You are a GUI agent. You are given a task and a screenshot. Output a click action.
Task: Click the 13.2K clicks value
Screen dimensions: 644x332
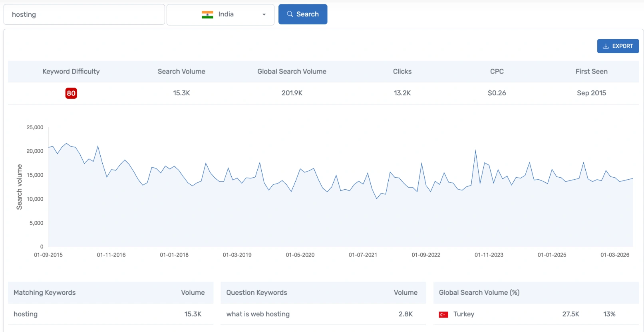point(402,93)
